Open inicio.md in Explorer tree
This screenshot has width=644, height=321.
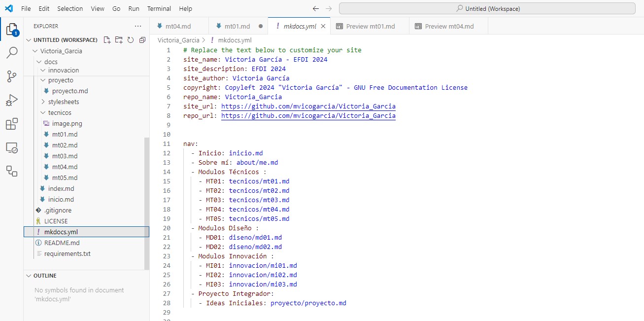pos(61,199)
